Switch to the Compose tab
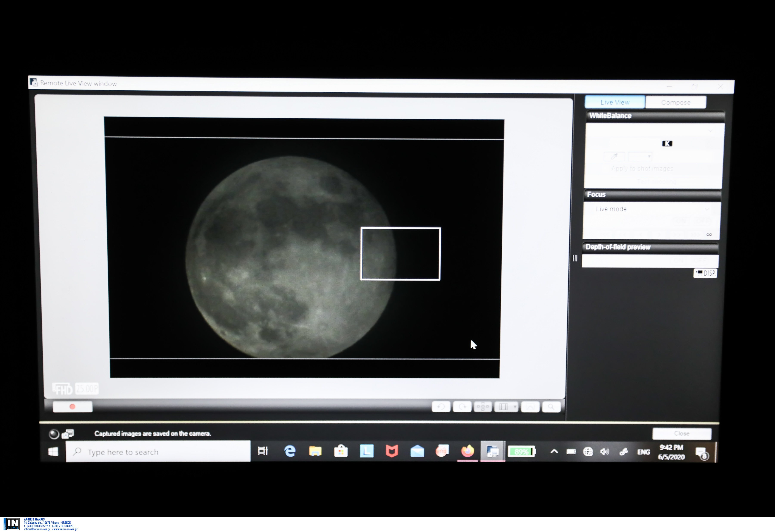 [676, 102]
